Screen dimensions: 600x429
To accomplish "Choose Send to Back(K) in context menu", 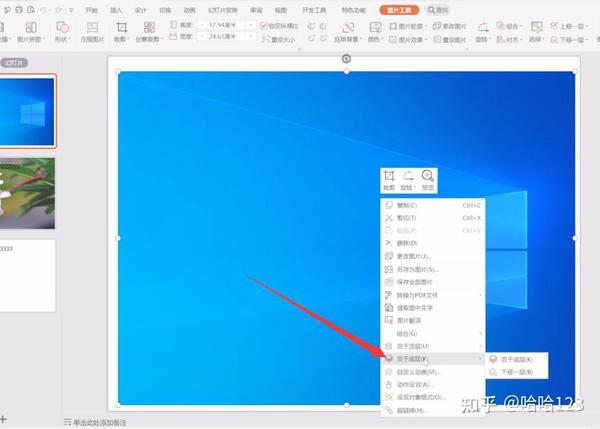I will click(433, 359).
